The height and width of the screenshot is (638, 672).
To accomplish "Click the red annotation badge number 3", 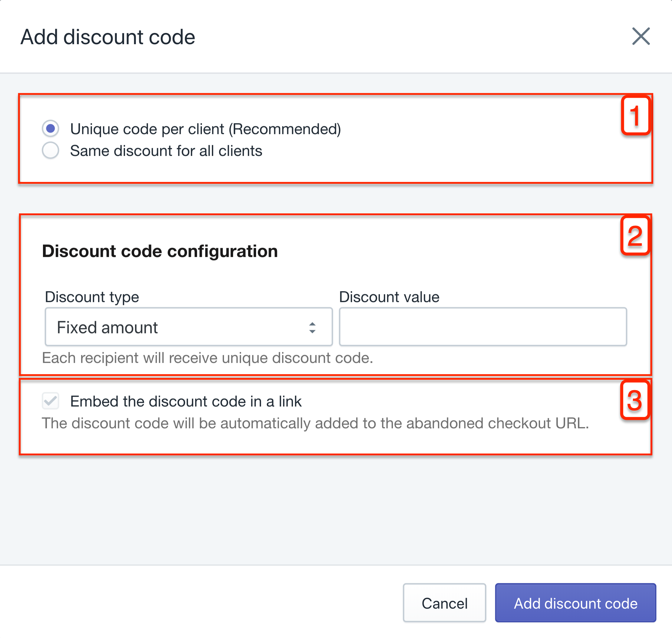I will coord(634,400).
